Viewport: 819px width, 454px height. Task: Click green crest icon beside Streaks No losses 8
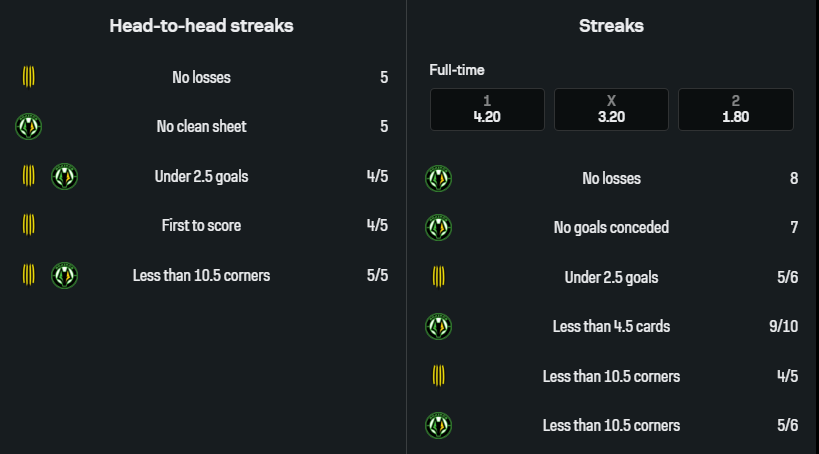point(438,178)
